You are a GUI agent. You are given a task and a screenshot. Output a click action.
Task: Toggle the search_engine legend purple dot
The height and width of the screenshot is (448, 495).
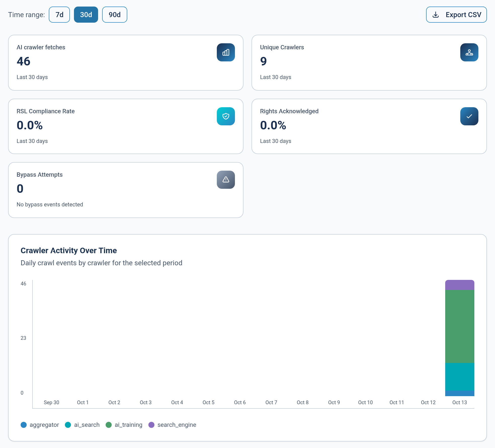[x=151, y=425]
